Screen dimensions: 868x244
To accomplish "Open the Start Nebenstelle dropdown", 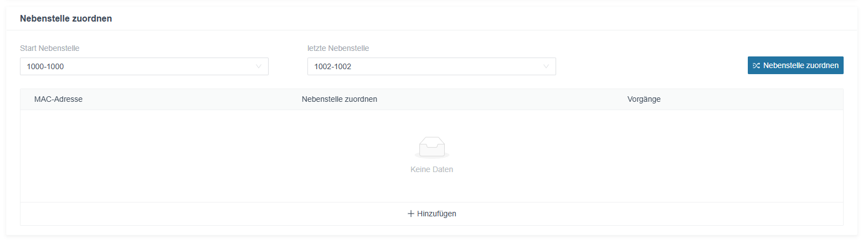I will (x=144, y=66).
